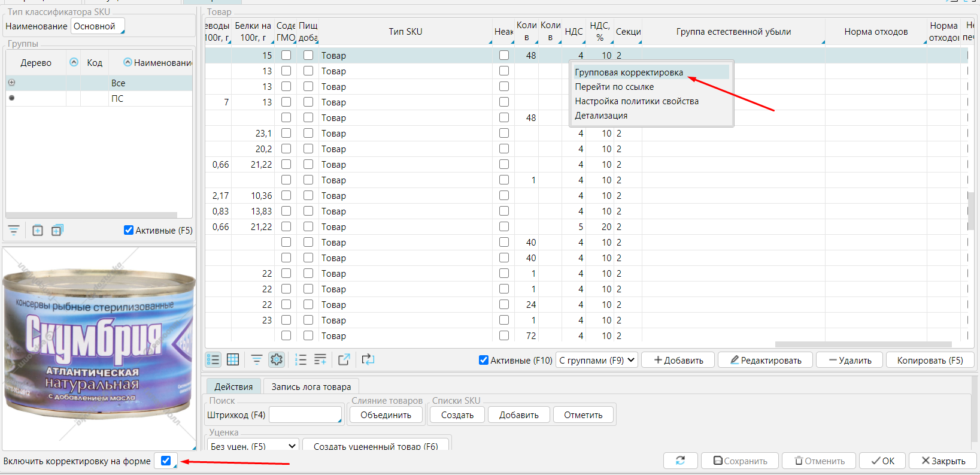Switch product table to list view icon

(x=213, y=359)
